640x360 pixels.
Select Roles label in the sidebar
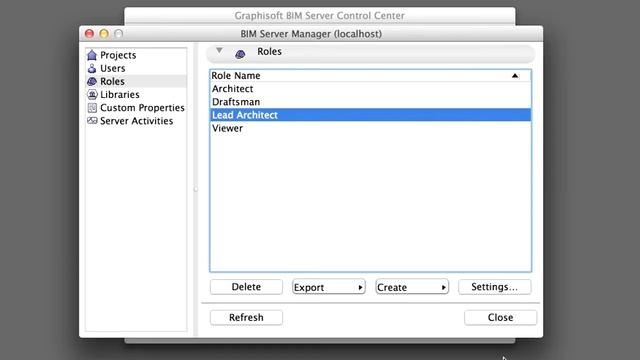pos(112,81)
